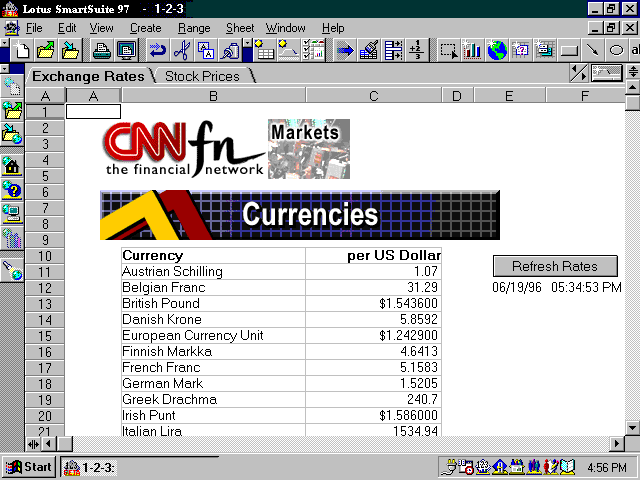Viewport: 640px width, 480px height.
Task: Click the Print icon in toolbar
Action: point(101,49)
